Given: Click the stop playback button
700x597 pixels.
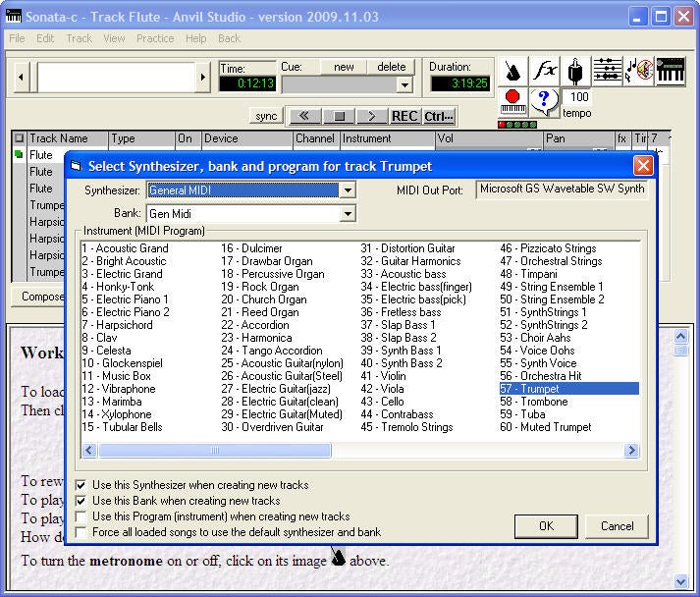Looking at the screenshot, I should coord(340,117).
